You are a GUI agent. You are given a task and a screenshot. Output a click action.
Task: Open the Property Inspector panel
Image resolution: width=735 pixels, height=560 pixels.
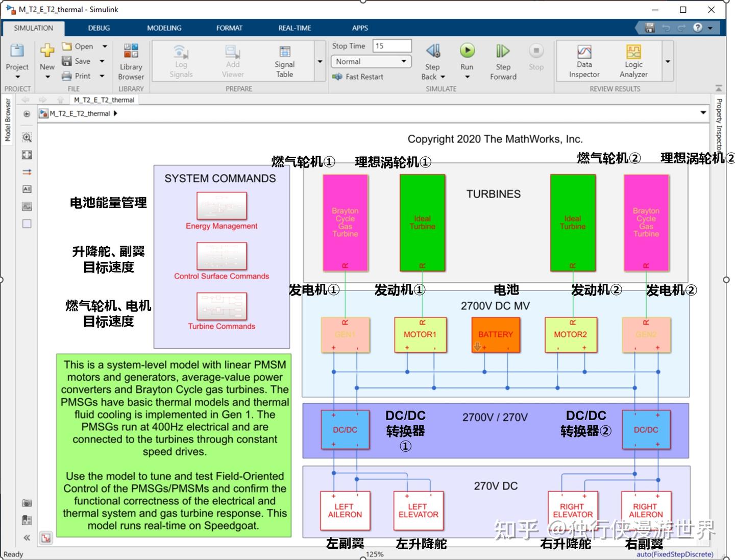[x=720, y=123]
